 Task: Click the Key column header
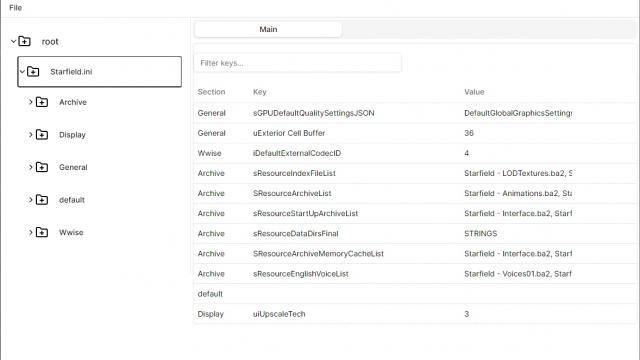260,92
